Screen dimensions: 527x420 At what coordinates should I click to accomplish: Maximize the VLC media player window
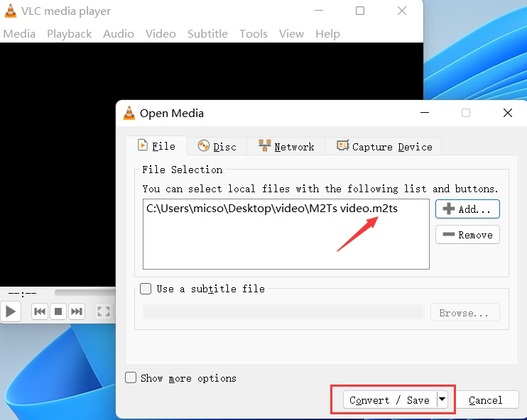(360, 11)
